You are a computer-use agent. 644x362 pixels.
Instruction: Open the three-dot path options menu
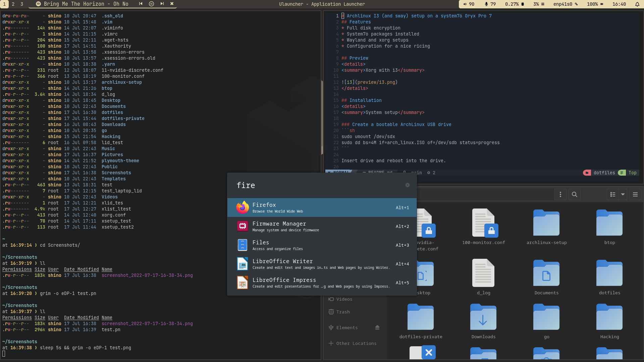pyautogui.click(x=560, y=194)
